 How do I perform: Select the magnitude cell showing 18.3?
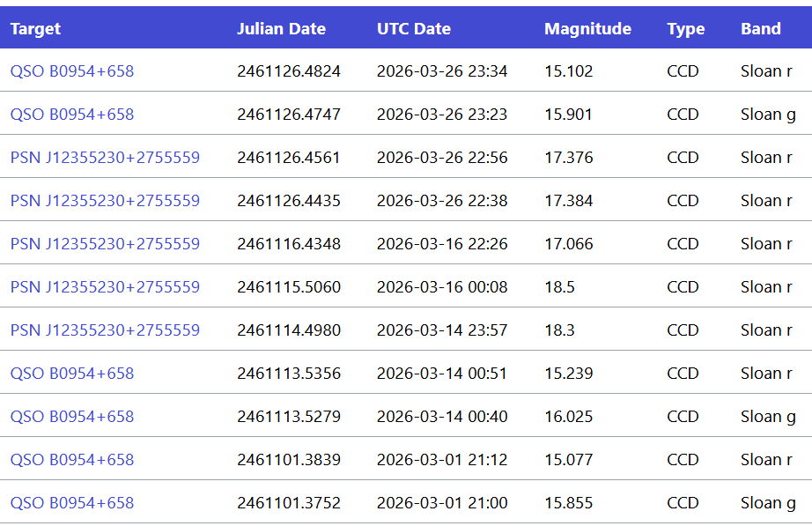pyautogui.click(x=556, y=330)
